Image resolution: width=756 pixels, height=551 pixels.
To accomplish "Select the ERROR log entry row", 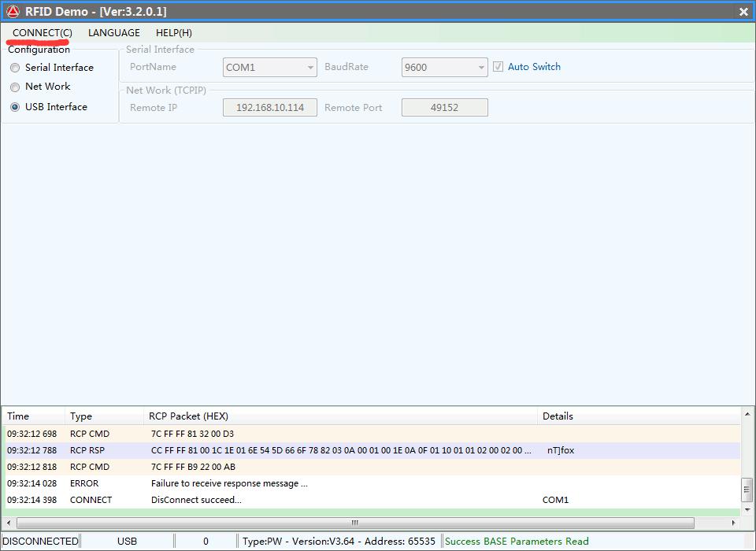I will [315, 483].
